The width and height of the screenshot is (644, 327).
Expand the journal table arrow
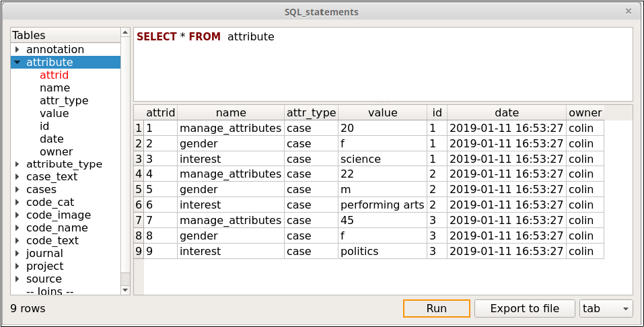17,254
